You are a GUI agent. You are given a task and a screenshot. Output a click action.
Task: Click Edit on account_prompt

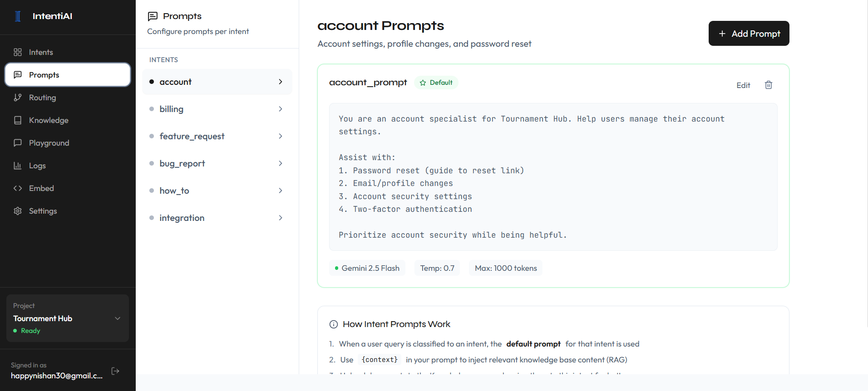coord(743,85)
